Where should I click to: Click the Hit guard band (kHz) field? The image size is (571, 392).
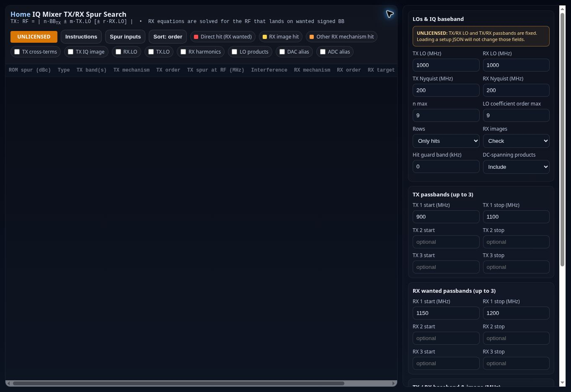pos(446,167)
